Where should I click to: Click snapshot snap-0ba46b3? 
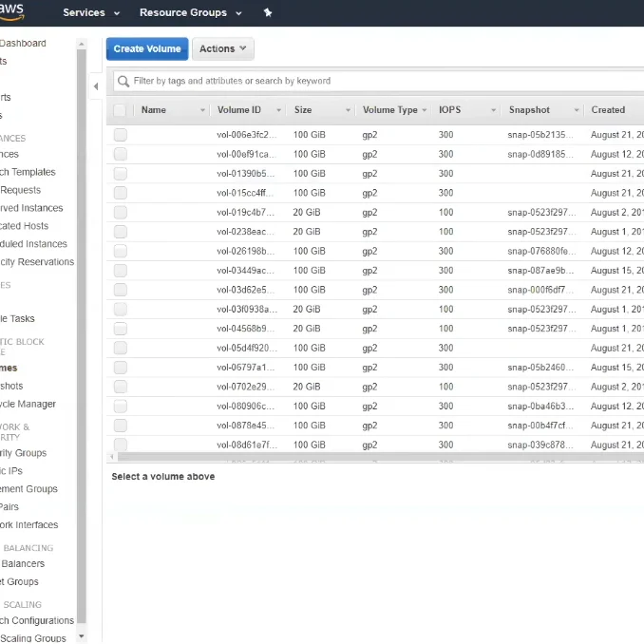(540, 406)
